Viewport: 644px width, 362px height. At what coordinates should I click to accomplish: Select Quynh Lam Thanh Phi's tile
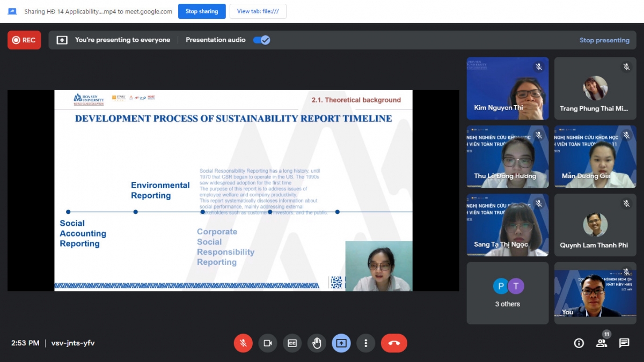click(595, 225)
